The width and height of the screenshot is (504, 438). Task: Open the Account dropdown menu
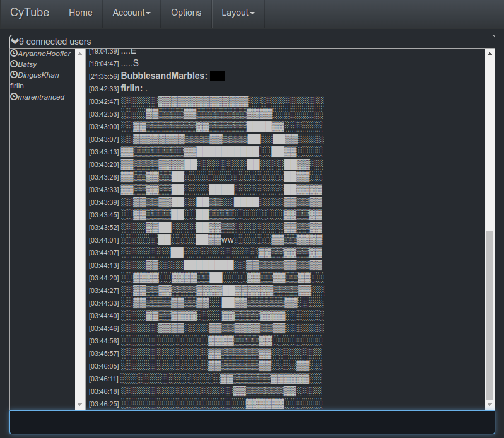pos(131,13)
